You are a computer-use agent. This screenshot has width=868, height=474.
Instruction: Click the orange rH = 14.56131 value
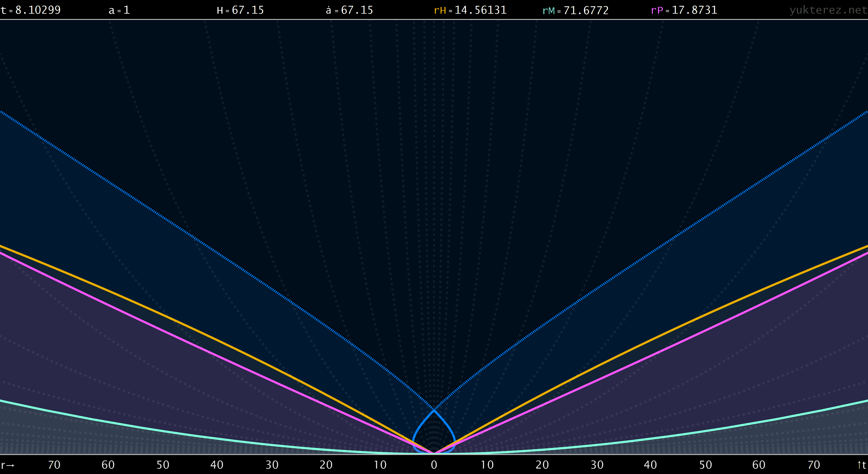(470, 10)
